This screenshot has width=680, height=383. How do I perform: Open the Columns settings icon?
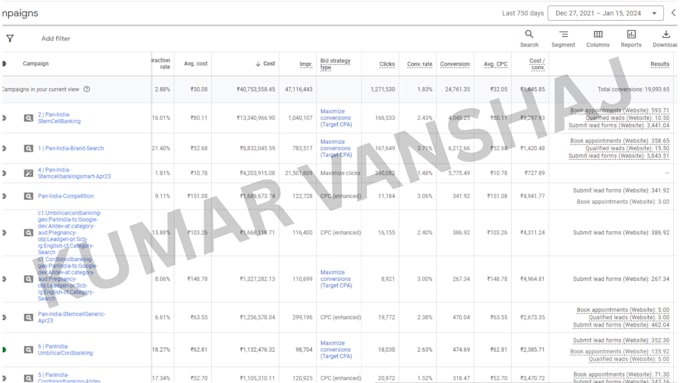click(x=598, y=34)
